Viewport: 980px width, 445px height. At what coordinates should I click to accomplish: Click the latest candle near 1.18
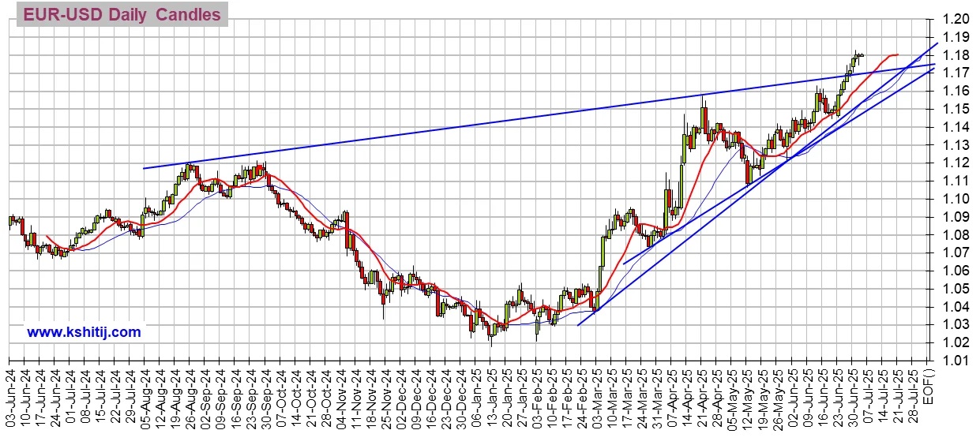point(861,55)
